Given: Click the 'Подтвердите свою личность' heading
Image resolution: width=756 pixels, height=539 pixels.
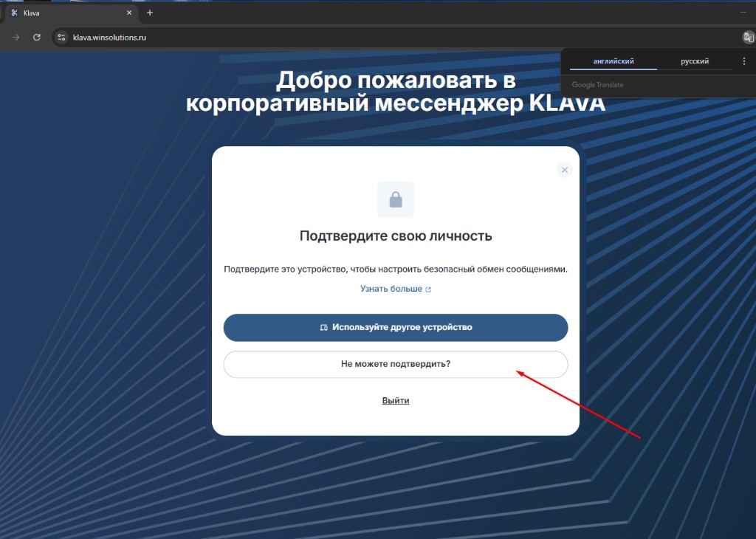Looking at the screenshot, I should coord(396,236).
